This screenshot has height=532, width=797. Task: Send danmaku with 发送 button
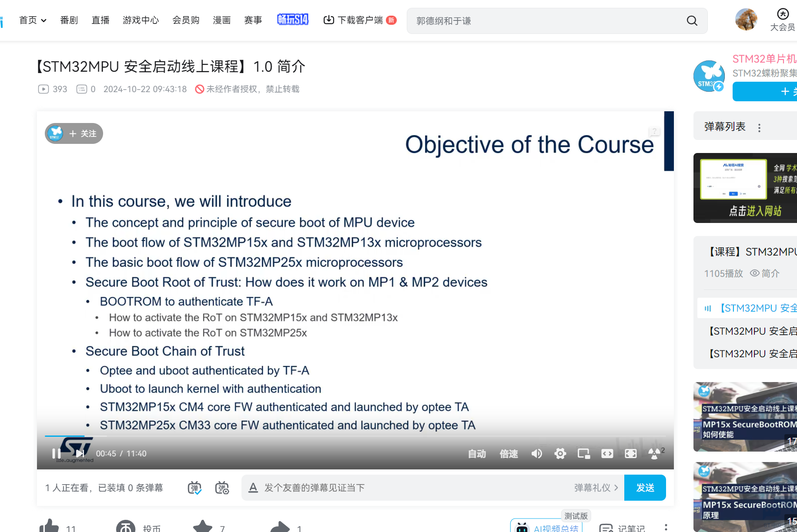pos(645,488)
